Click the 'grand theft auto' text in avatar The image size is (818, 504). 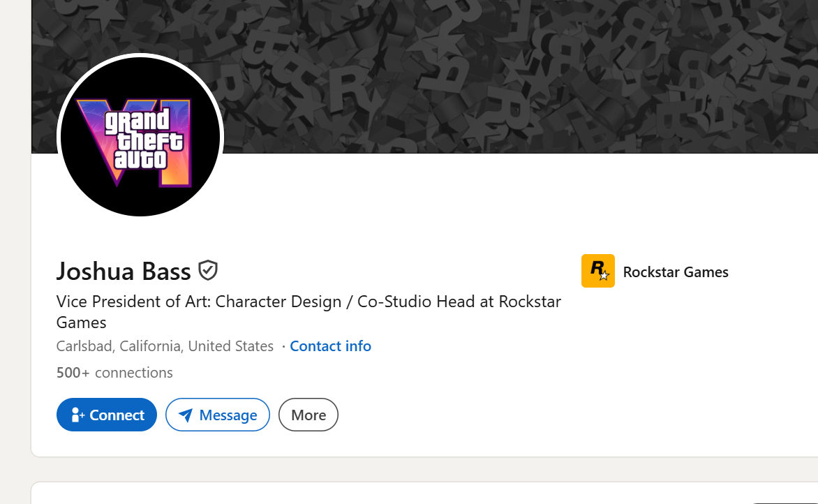[x=144, y=140]
